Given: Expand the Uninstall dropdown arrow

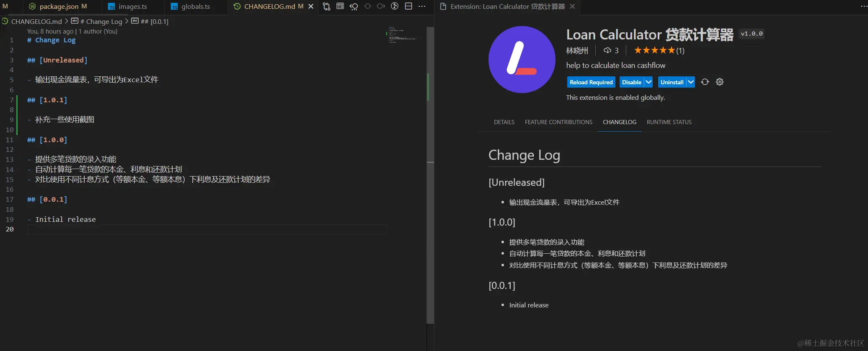Looking at the screenshot, I should (691, 82).
